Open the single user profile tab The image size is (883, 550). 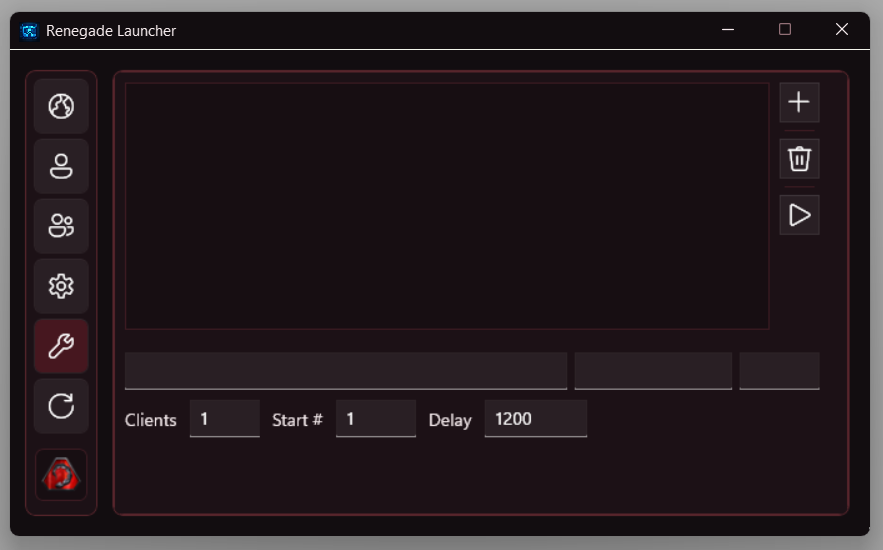[61, 166]
